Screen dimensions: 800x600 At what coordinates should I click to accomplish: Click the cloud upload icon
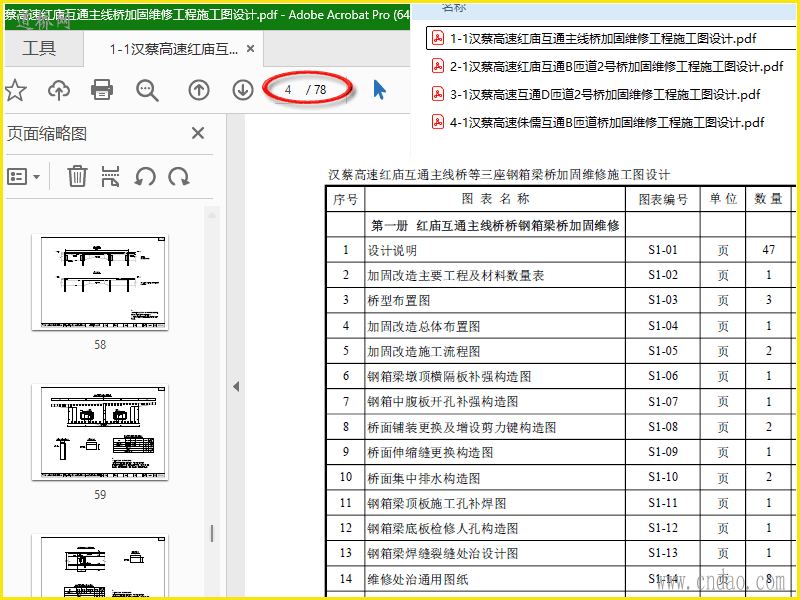click(59, 90)
